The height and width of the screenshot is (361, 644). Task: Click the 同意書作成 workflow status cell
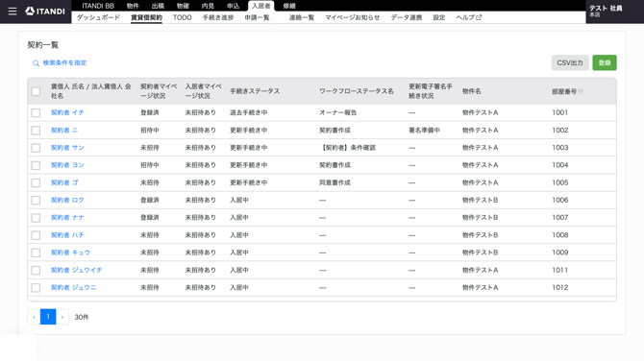(334, 182)
